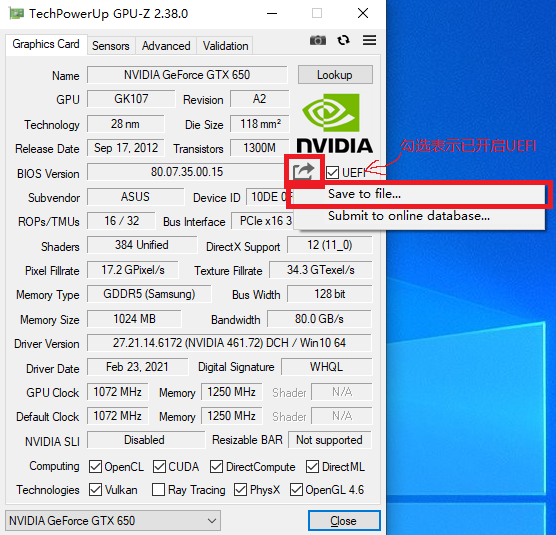Choose Submit to online database... entry
Screen dimensions: 556x535
coord(419,216)
